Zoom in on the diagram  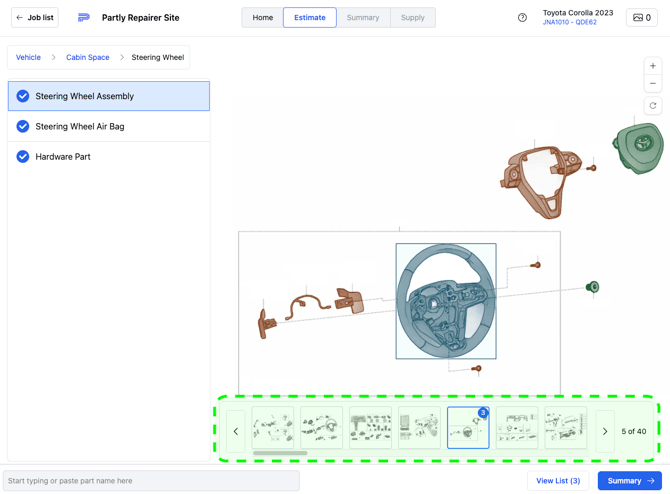(x=652, y=66)
